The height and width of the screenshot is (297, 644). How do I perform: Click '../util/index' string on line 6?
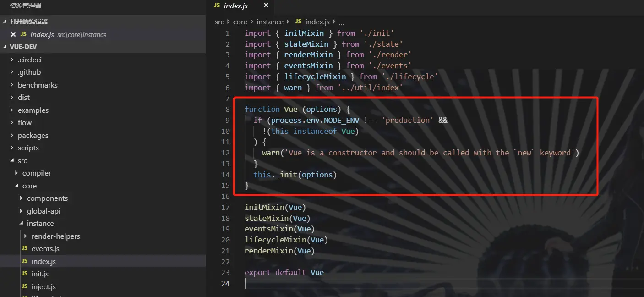click(370, 88)
